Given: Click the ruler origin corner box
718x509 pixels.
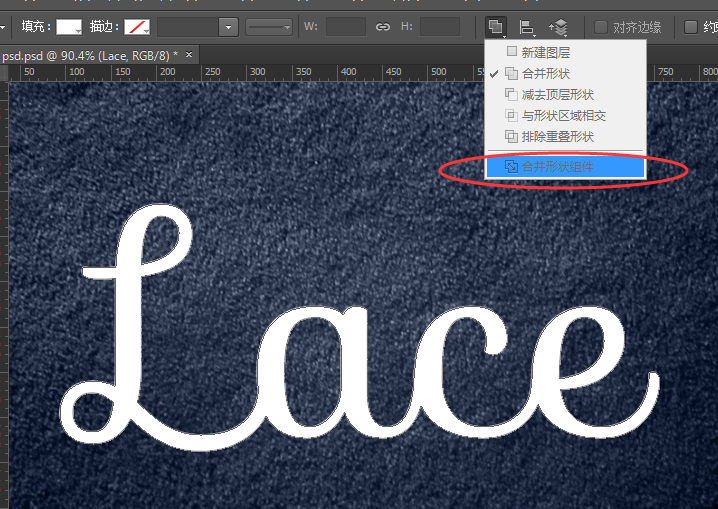Looking at the screenshot, I should (x=4, y=72).
